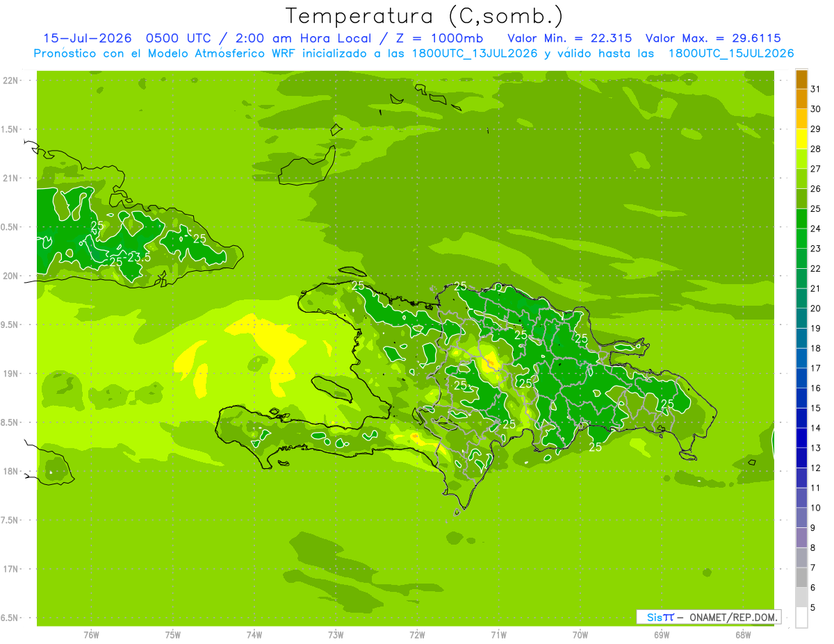Screen dimensions: 834x644
Task: Pick the purple legend swatch between 8 and 9
Action: click(x=801, y=538)
